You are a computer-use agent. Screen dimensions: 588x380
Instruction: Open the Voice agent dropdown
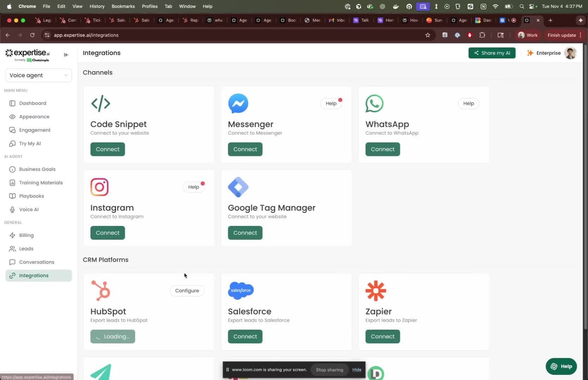coord(38,75)
